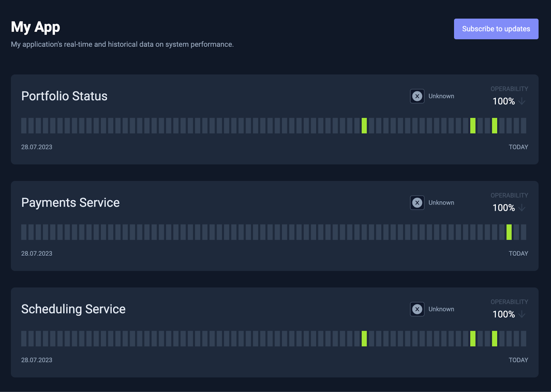Click the Unknown status icon for Scheduling Service

417,309
